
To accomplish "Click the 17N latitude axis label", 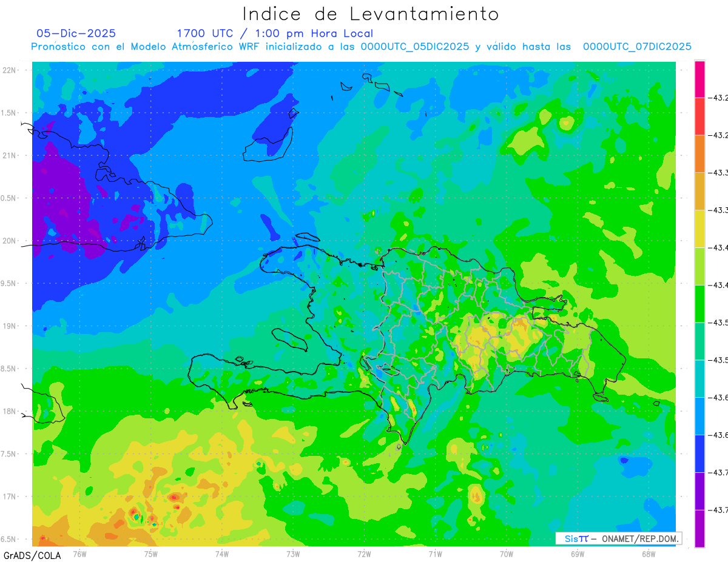I will click(9, 497).
